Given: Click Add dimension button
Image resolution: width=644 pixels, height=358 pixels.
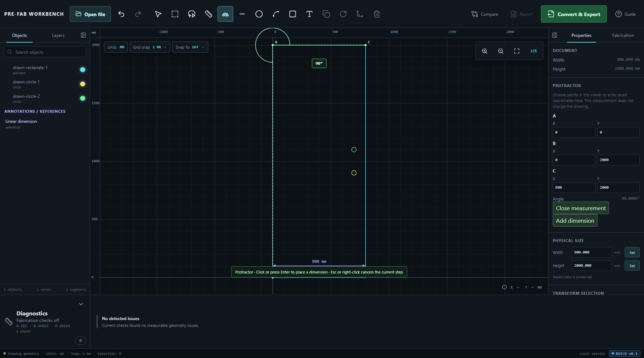Looking at the screenshot, I should [x=575, y=221].
